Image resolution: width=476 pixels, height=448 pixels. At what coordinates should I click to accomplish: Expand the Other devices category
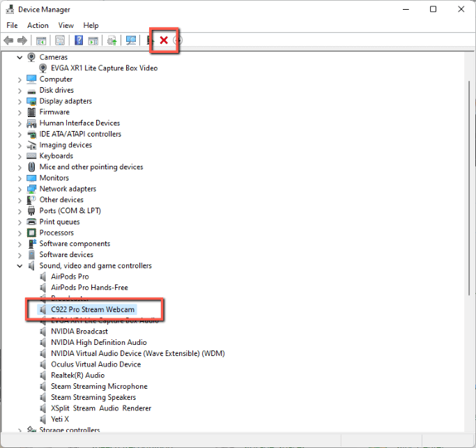20,201
